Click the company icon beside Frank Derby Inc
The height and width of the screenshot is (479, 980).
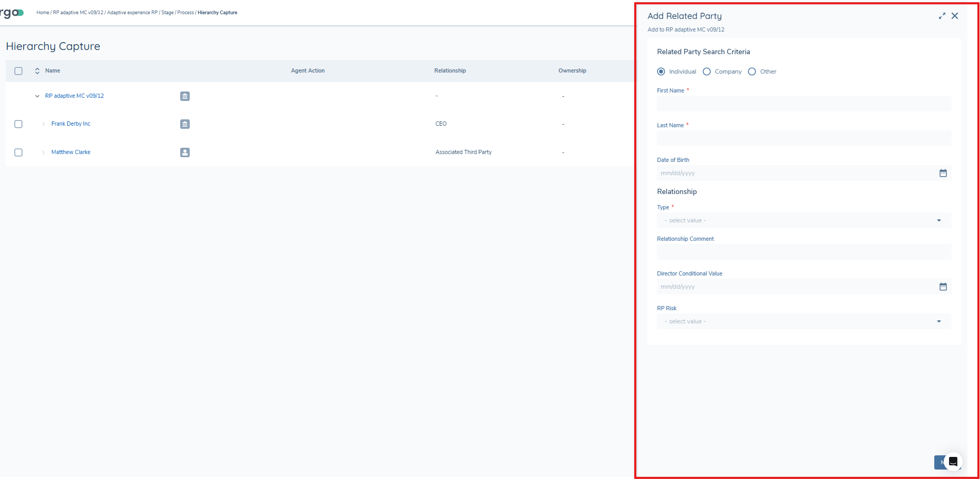point(185,124)
